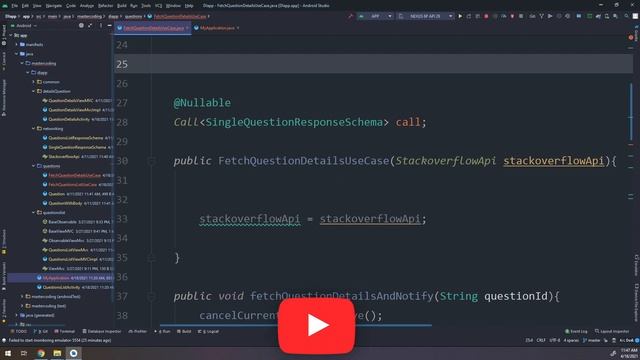This screenshot has width=640, height=360.
Task: Open the APP run configuration dropdown
Action: [375, 16]
